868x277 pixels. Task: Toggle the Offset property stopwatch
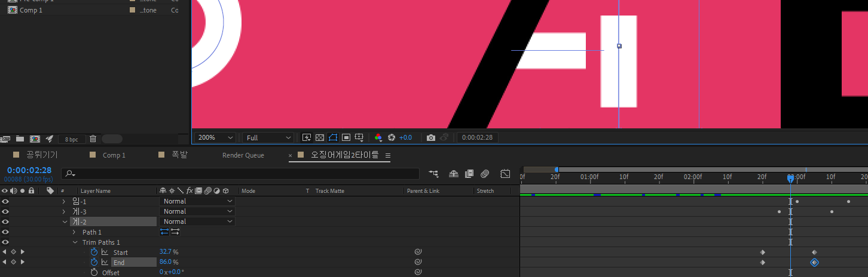[94, 272]
